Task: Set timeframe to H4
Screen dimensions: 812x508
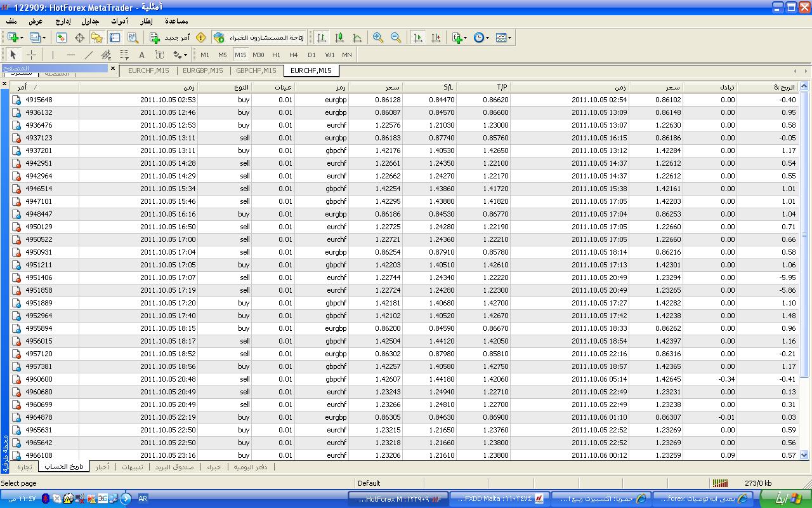Action: tap(294, 55)
